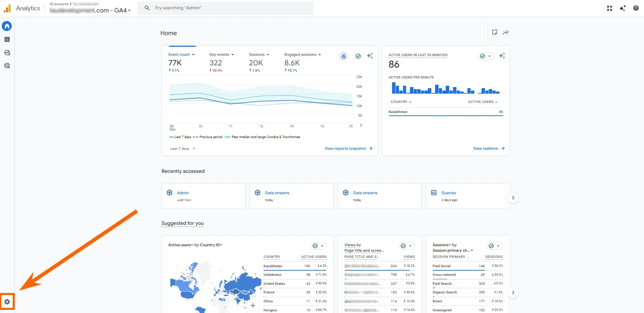Expand the Country dimension dropdown in realtime card
The height and width of the screenshot is (313, 644).
(401, 102)
